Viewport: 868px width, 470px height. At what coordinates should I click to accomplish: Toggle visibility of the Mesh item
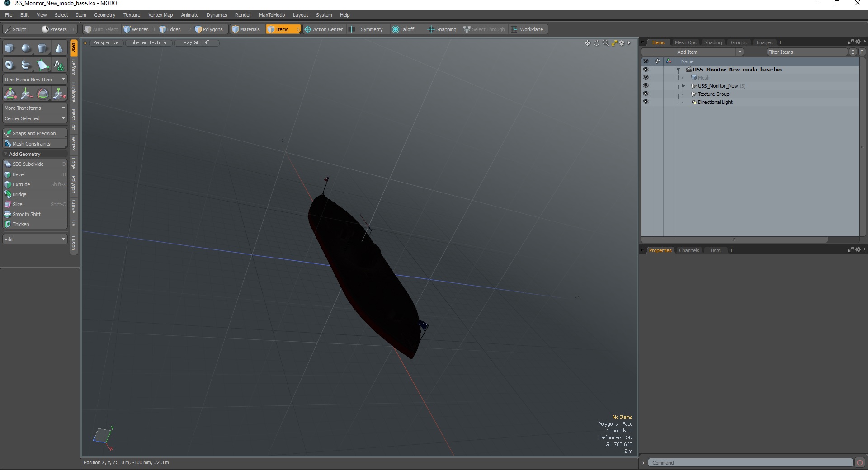646,78
